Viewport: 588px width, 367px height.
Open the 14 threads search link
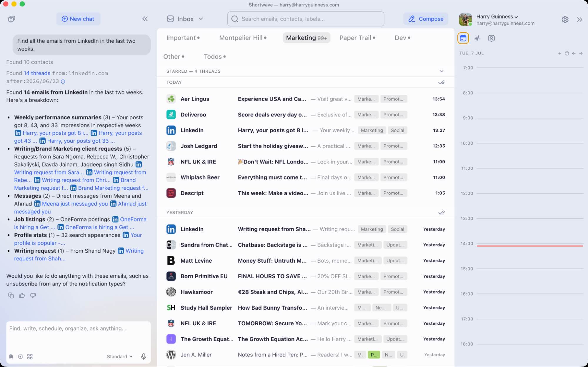(x=37, y=73)
